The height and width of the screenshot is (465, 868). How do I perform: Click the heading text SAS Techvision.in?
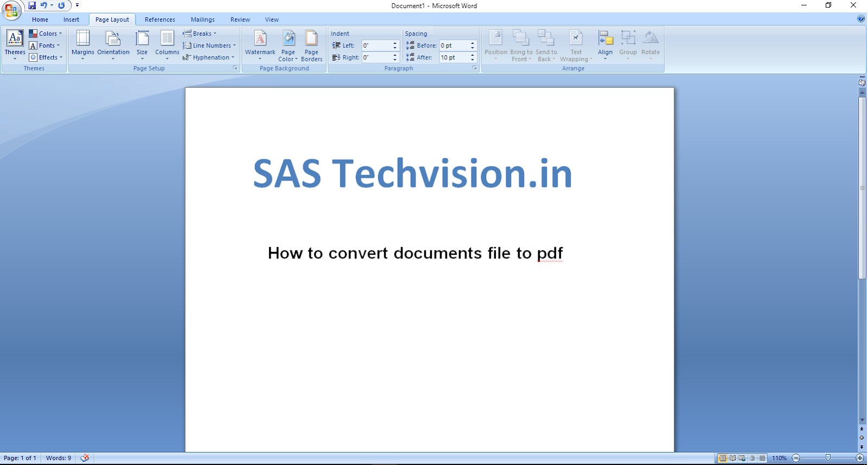413,173
